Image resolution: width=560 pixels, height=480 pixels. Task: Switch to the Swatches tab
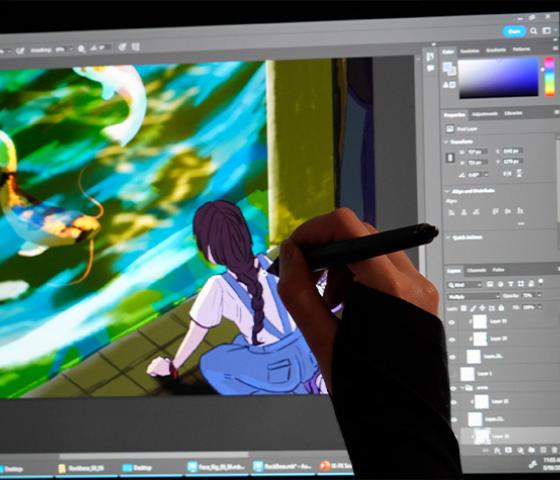[x=469, y=51]
